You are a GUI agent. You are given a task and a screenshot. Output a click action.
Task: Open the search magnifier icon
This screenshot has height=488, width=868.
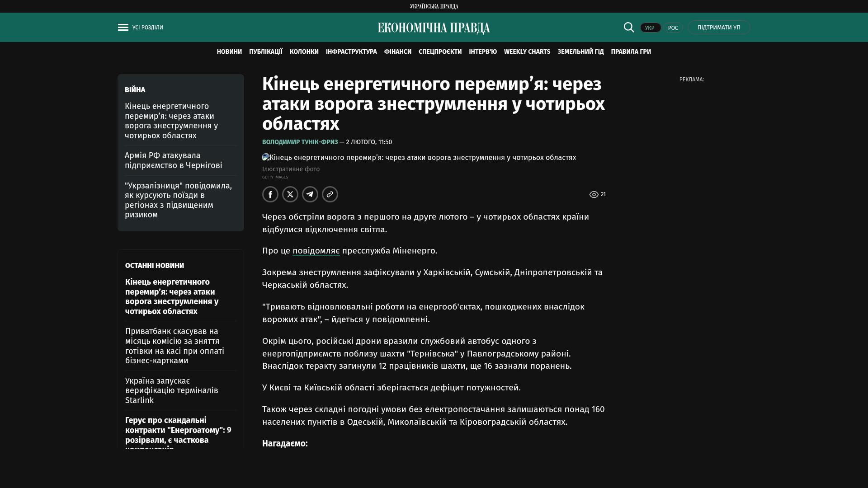click(628, 27)
